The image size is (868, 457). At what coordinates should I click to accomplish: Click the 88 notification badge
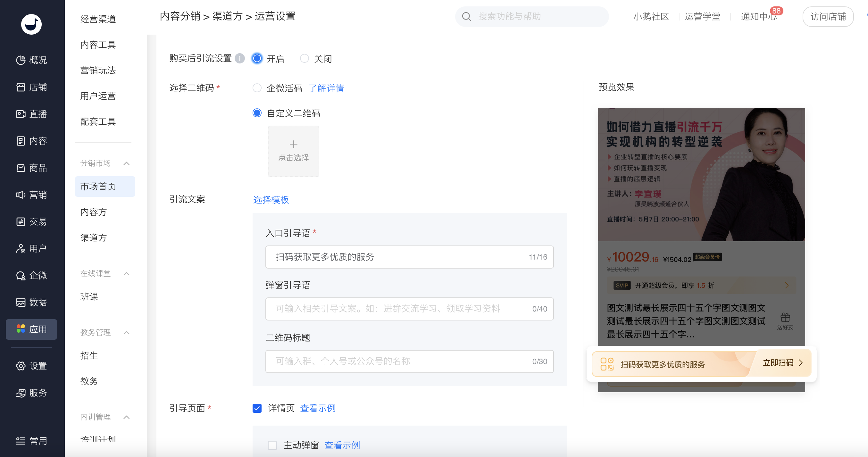[x=776, y=11]
